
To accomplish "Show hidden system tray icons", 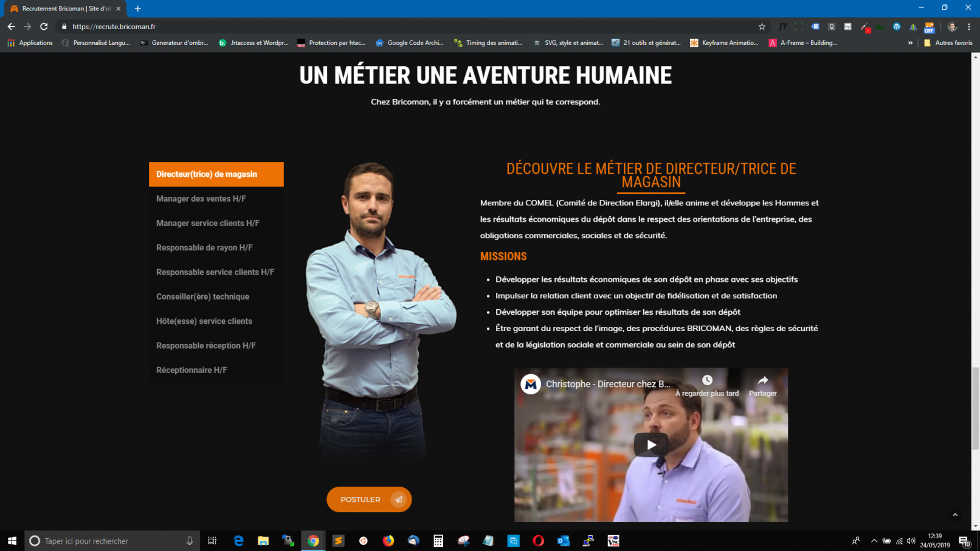I will click(874, 541).
